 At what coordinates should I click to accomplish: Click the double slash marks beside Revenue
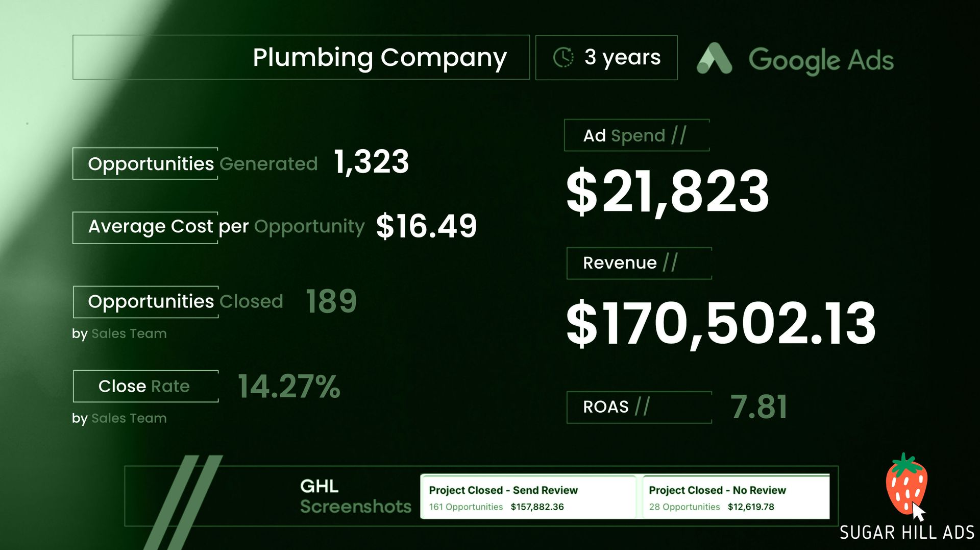tap(670, 262)
